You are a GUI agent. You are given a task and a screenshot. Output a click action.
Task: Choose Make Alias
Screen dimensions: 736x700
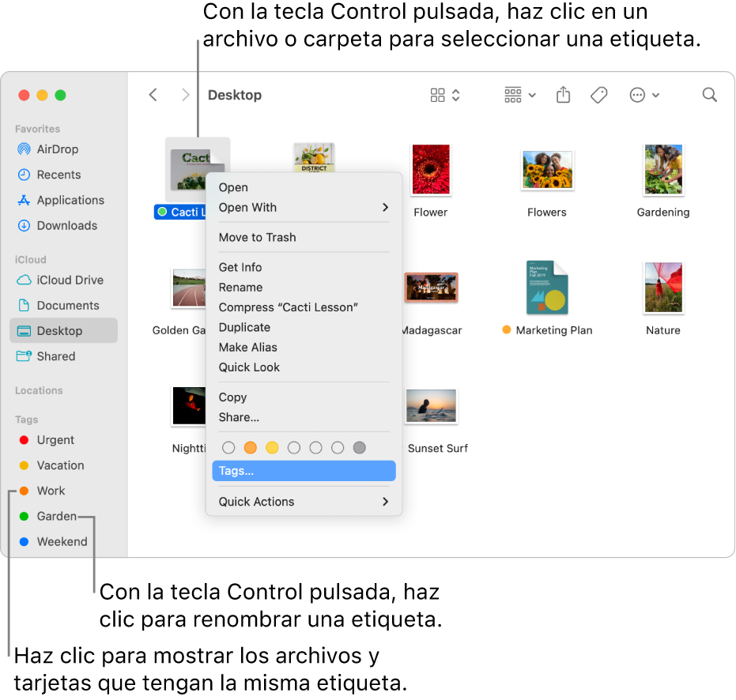click(304, 347)
